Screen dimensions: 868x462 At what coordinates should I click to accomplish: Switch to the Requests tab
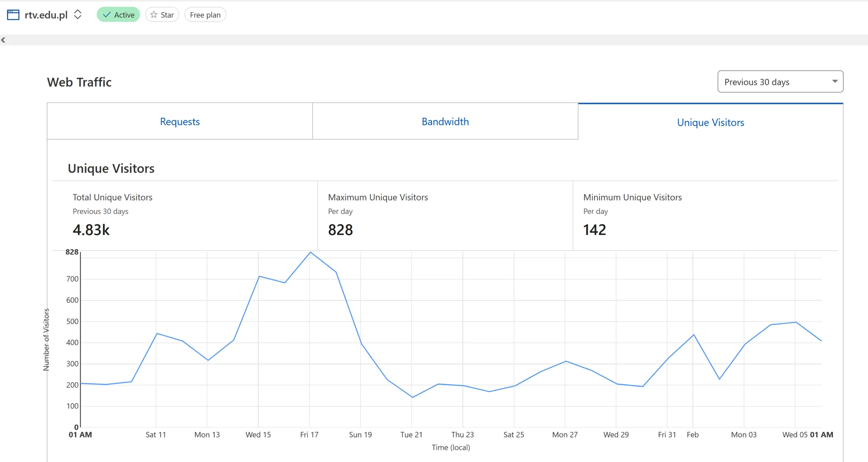pos(180,121)
